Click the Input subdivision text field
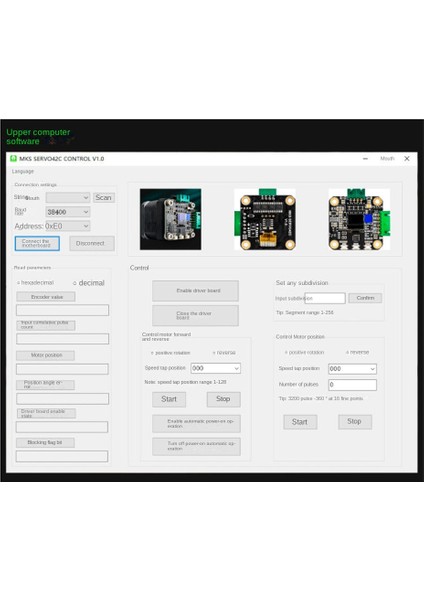424x600 pixels. coord(325,298)
